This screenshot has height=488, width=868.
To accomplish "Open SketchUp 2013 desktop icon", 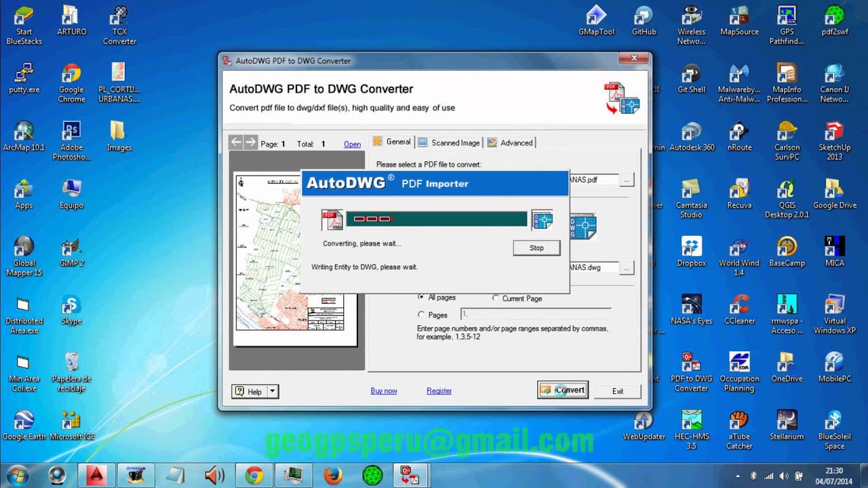I will [x=834, y=141].
